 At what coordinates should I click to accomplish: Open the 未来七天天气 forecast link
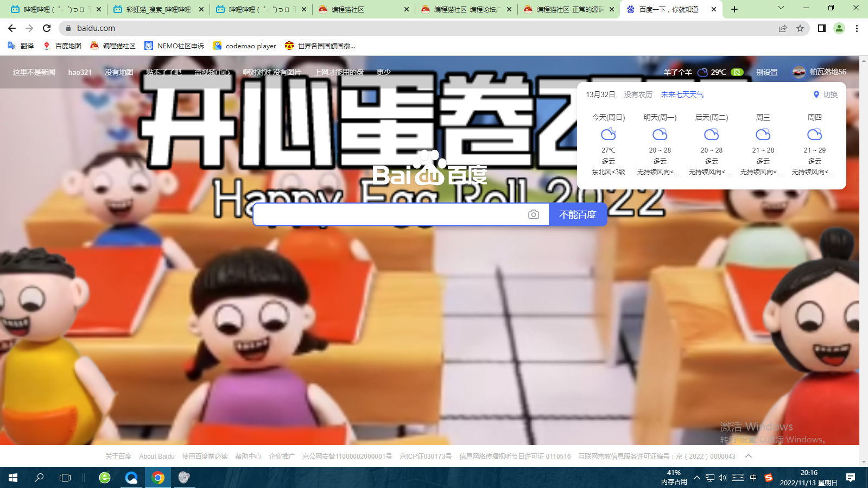point(682,94)
